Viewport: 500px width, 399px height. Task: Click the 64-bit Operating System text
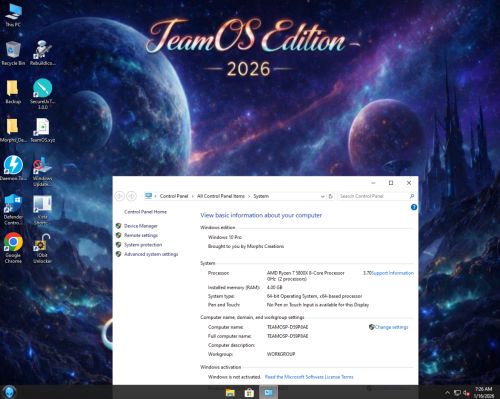314,296
